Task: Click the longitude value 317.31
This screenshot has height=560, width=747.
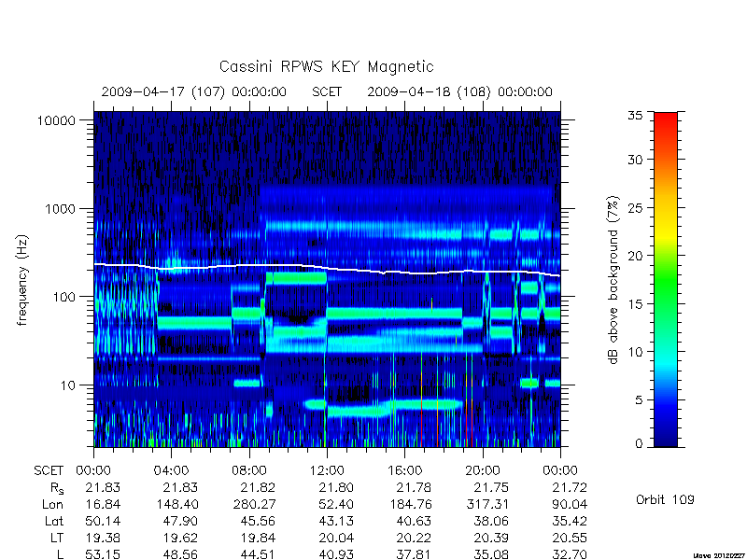Action: 487,504
